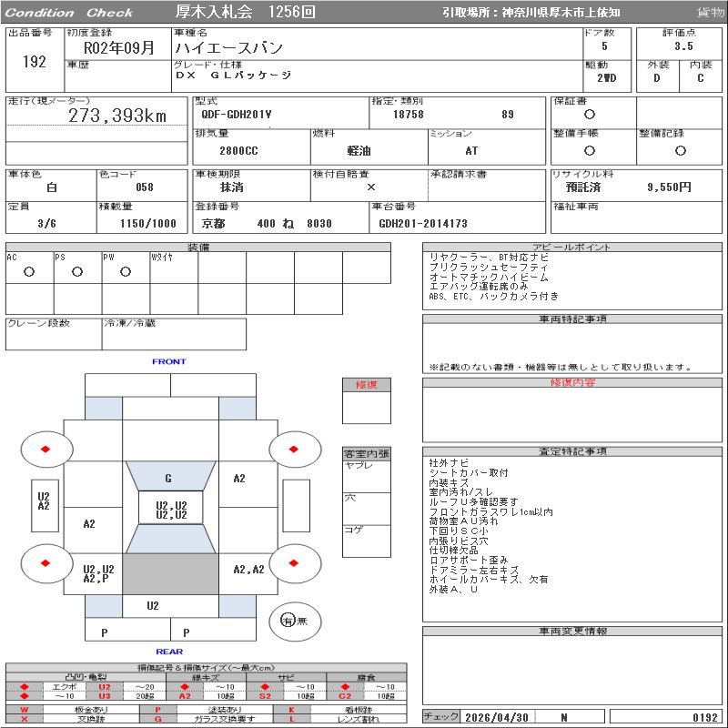Click the load capacity 1150/1000
728x728 pixels.
coord(148,223)
